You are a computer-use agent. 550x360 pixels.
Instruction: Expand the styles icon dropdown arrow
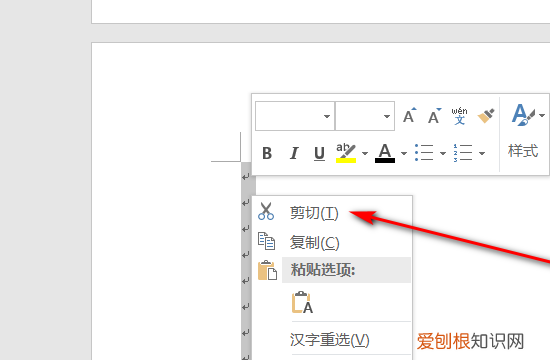[542, 115]
